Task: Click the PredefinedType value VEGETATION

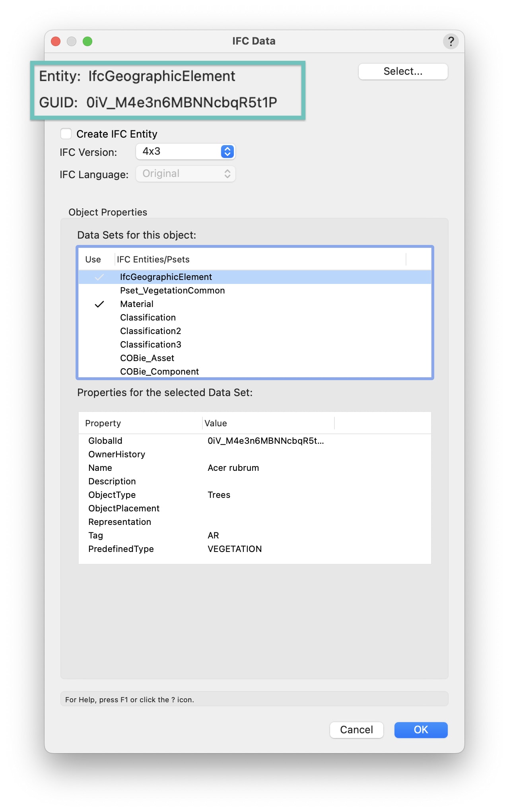Action: coord(235,549)
